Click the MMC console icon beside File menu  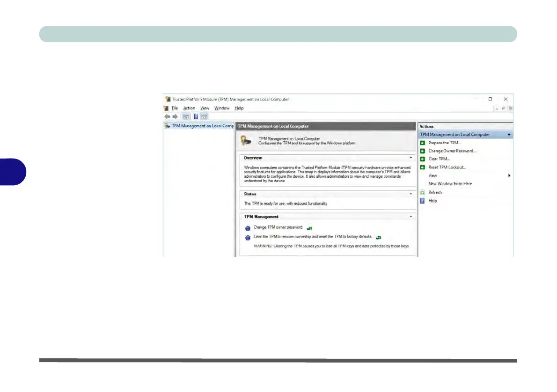tap(166, 109)
